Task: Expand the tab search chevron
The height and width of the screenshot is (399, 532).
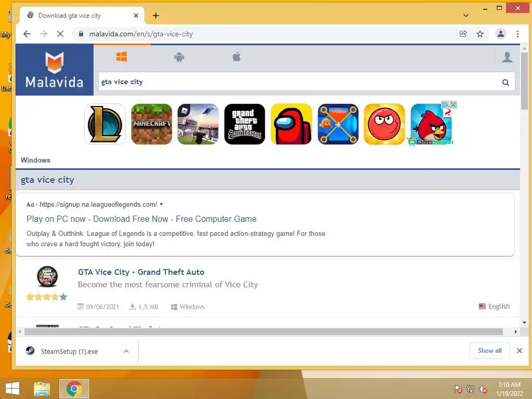Action: 466,16
